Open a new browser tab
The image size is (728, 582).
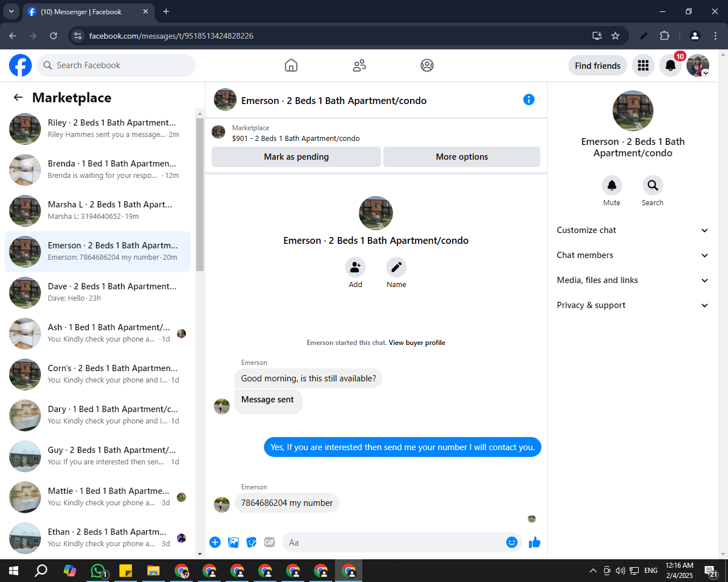click(x=166, y=11)
